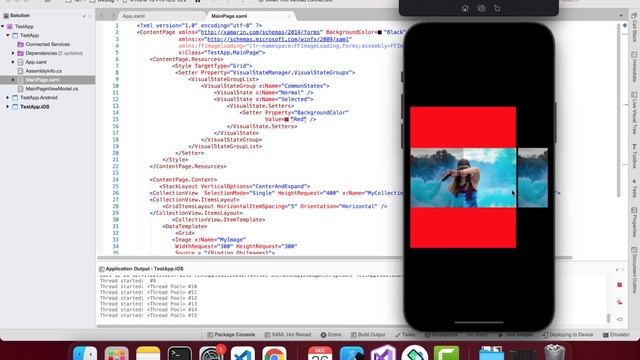The width and height of the screenshot is (640, 360).
Task: Open the green Camtasia icon in Dock
Action: 446,353
